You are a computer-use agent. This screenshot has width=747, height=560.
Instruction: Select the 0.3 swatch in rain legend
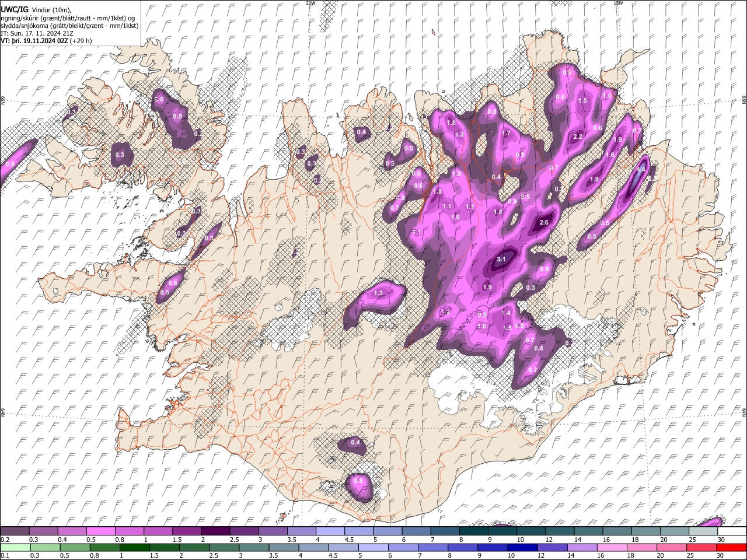tap(45, 547)
